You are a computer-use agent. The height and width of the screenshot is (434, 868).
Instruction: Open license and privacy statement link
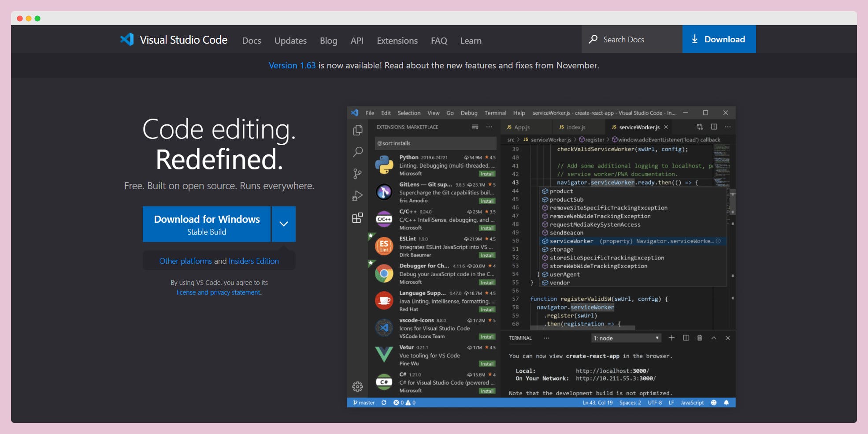[219, 292]
